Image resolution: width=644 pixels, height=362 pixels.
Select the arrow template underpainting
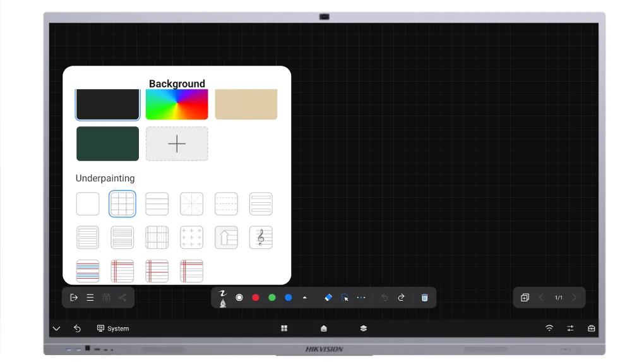tap(226, 238)
